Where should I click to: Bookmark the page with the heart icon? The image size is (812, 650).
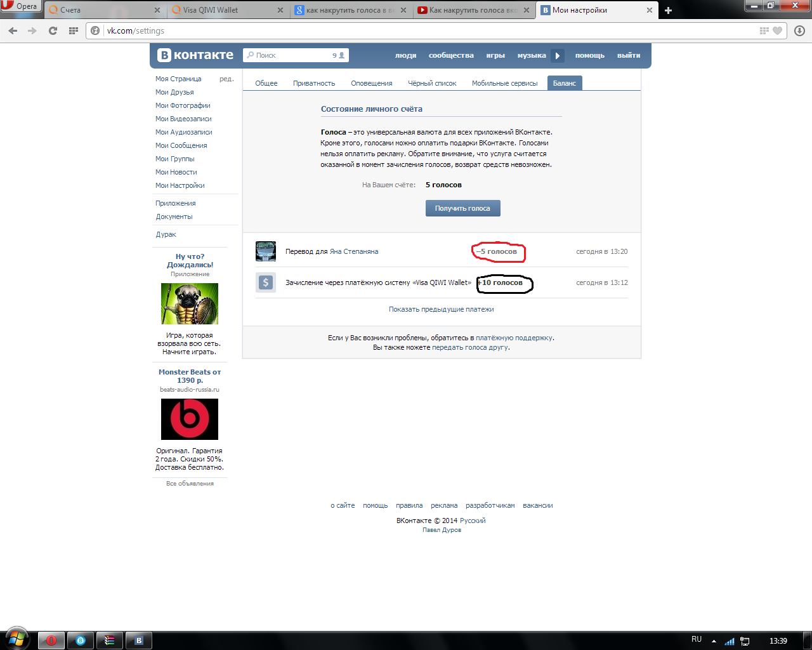pyautogui.click(x=778, y=30)
